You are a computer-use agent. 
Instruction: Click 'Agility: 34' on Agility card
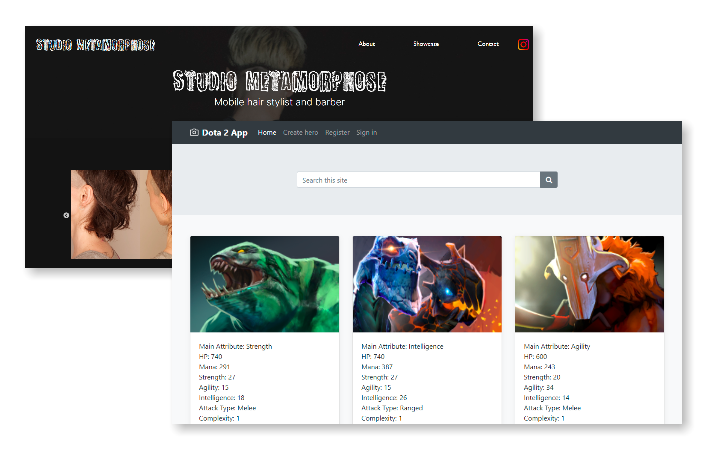click(538, 388)
